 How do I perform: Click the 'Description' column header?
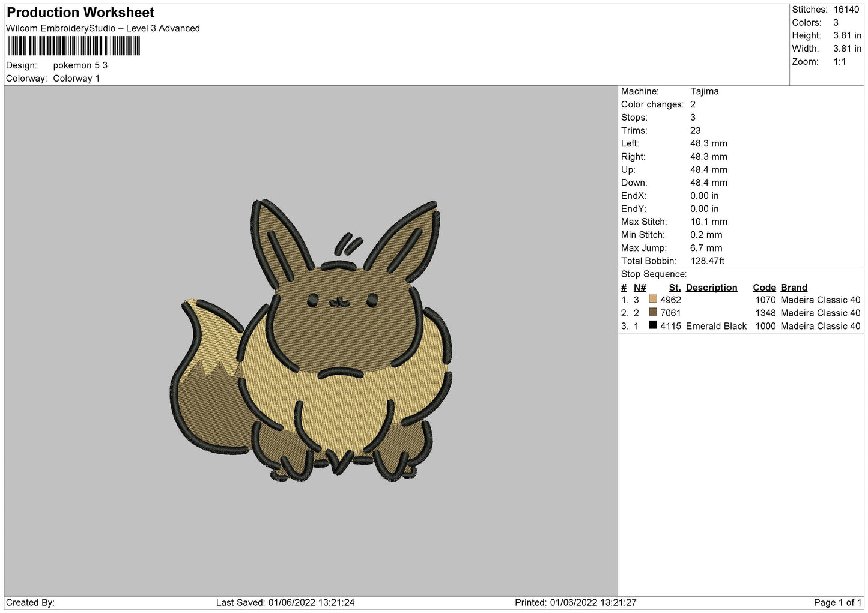[711, 288]
